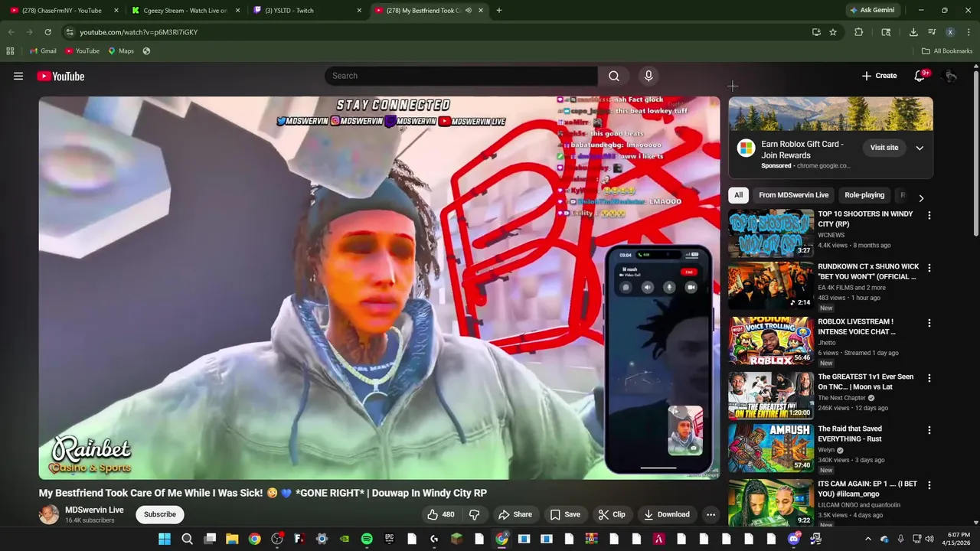The image size is (980, 551).
Task: Click the Share button
Action: click(514, 514)
